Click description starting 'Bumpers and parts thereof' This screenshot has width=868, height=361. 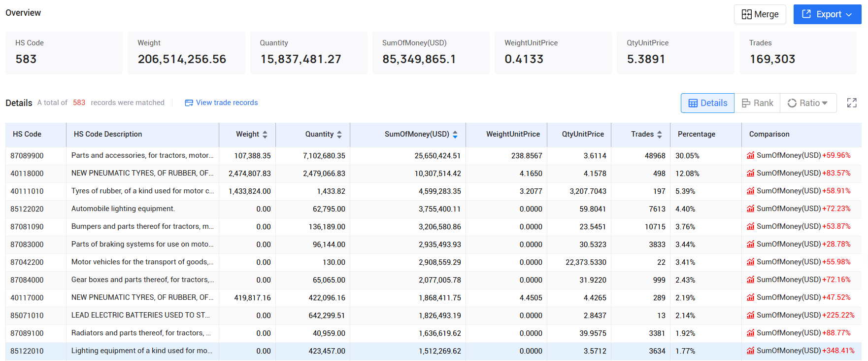click(x=142, y=226)
